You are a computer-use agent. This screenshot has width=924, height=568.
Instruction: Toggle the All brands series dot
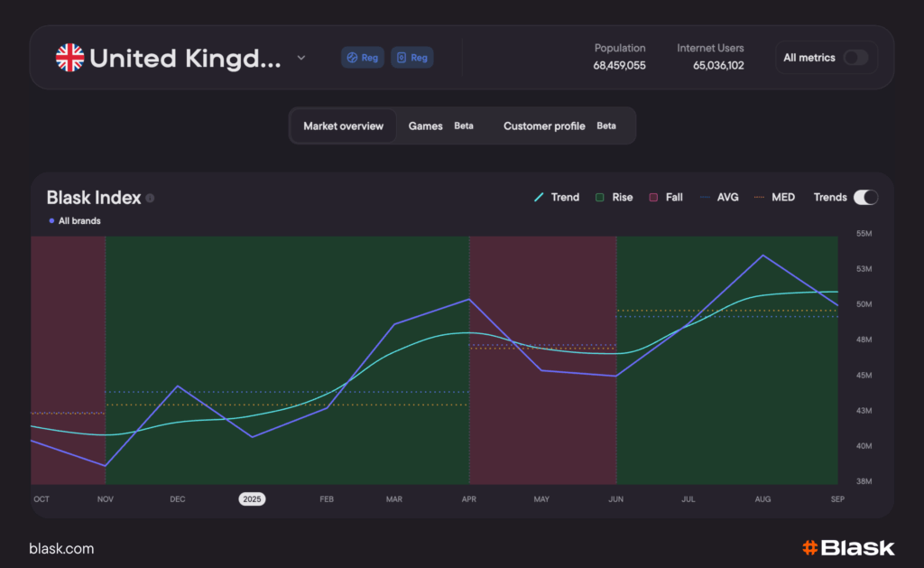point(51,220)
